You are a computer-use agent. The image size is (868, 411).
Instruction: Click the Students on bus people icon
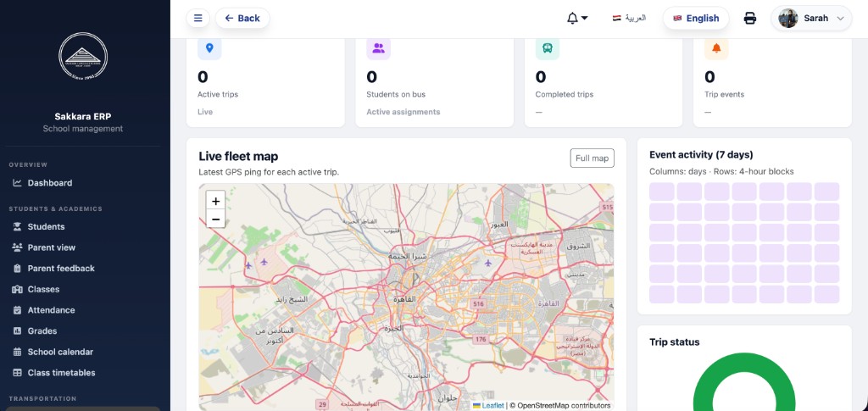click(379, 48)
